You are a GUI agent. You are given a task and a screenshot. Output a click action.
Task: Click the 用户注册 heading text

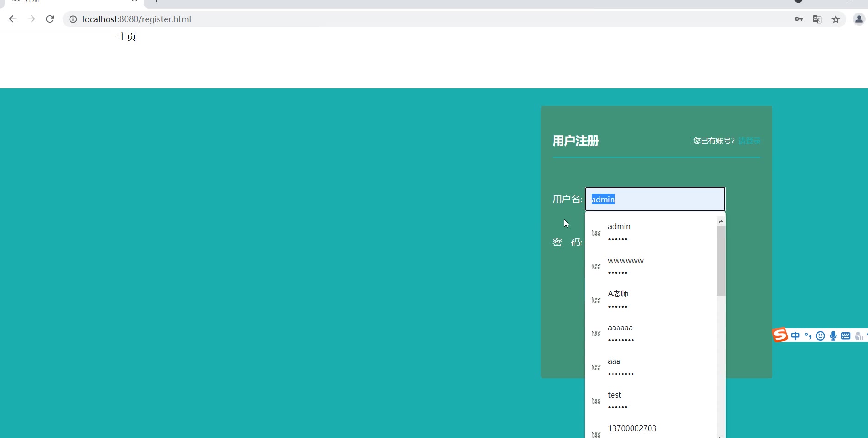(x=575, y=141)
